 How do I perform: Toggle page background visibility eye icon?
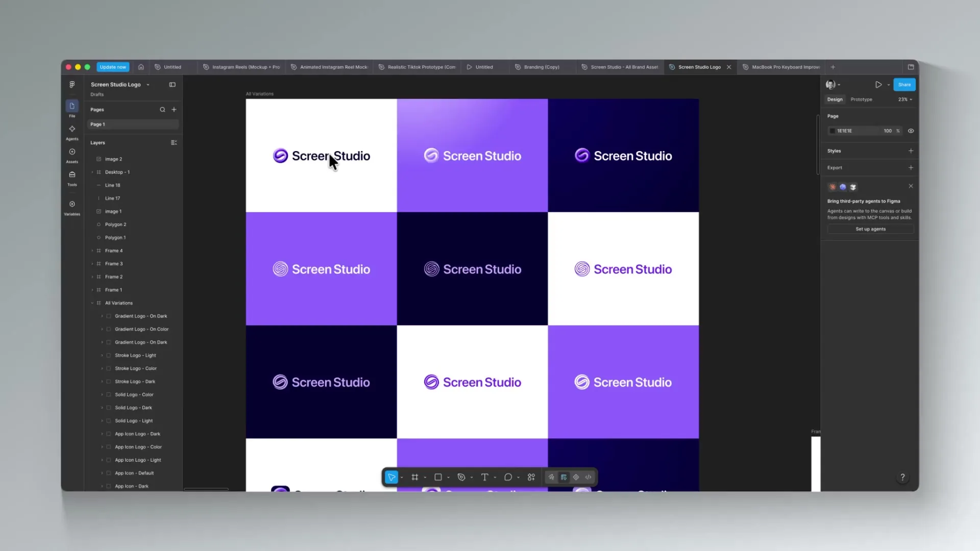click(x=911, y=131)
